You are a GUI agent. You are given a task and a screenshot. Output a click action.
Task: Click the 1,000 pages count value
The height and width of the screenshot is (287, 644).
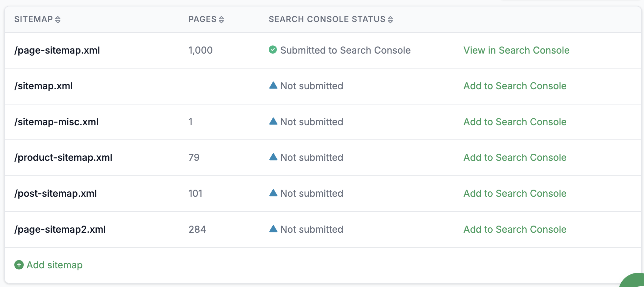tap(201, 50)
